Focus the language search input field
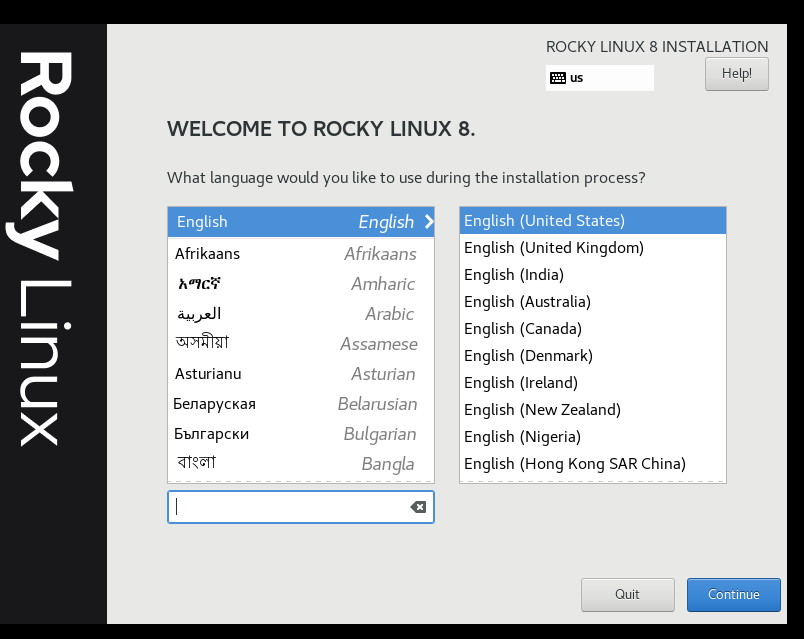The height and width of the screenshot is (639, 804). pos(300,507)
